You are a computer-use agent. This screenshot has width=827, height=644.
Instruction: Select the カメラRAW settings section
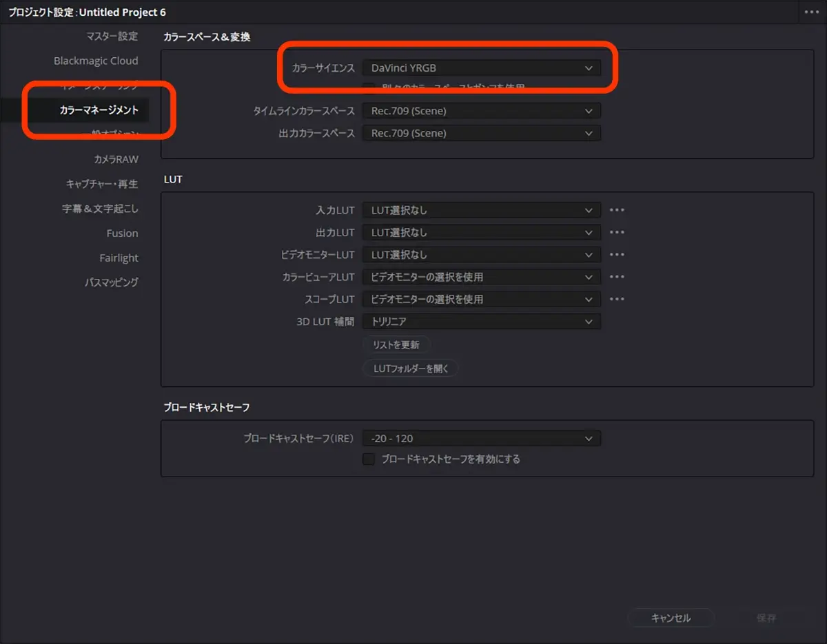(x=115, y=158)
